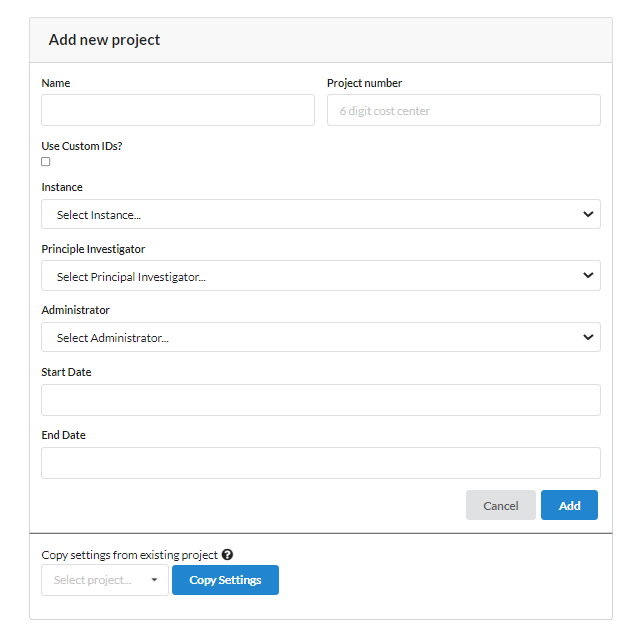Click the Project number cost center field
The height and width of the screenshot is (633, 633).
(463, 110)
